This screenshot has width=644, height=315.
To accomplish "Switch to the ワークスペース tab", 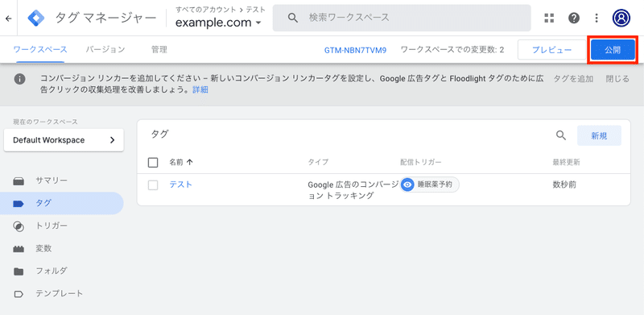I will point(40,50).
